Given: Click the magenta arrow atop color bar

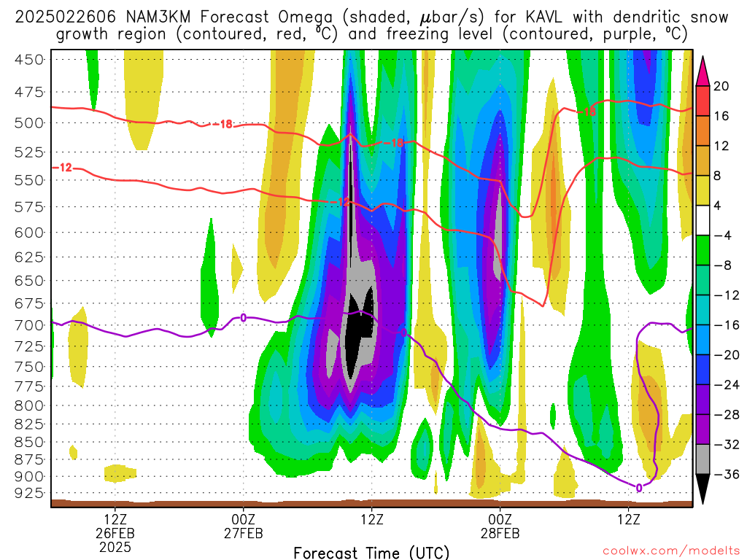Looking at the screenshot, I should [x=703, y=71].
